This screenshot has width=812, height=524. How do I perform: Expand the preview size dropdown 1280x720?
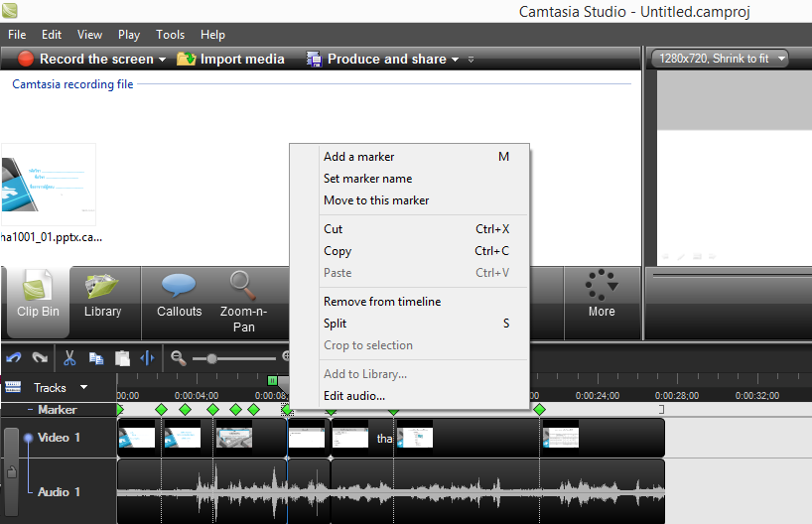[x=782, y=59]
